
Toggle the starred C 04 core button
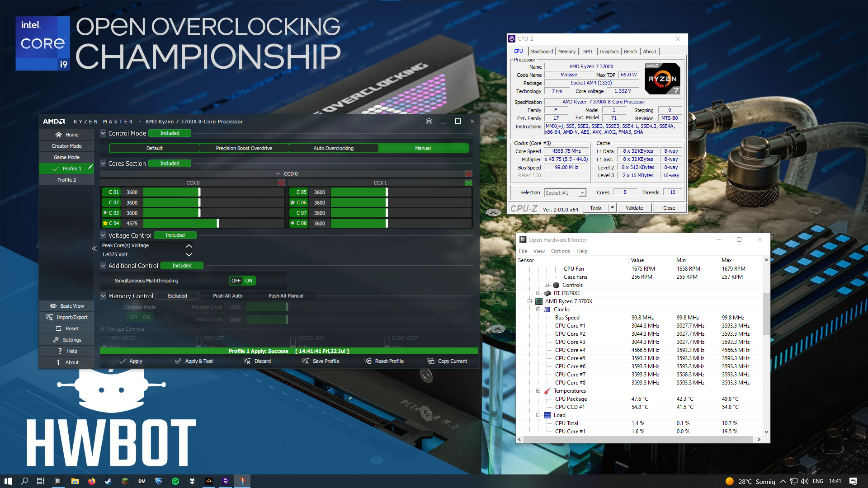tap(111, 223)
